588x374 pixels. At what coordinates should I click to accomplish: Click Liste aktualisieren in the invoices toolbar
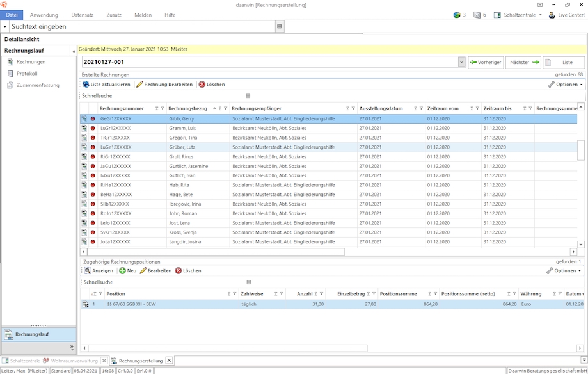click(106, 85)
